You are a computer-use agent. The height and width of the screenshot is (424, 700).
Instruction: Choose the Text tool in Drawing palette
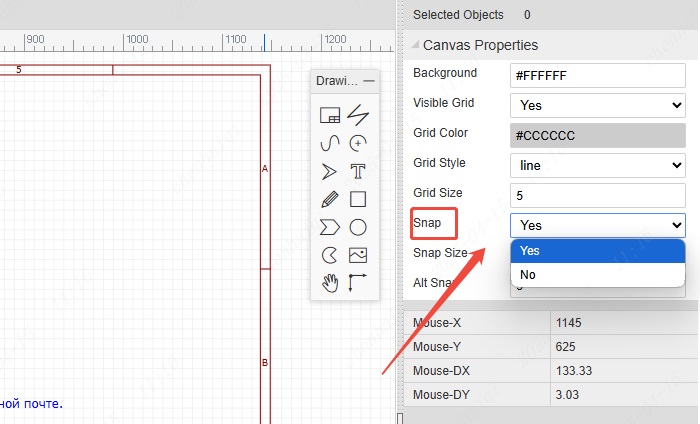point(358,171)
